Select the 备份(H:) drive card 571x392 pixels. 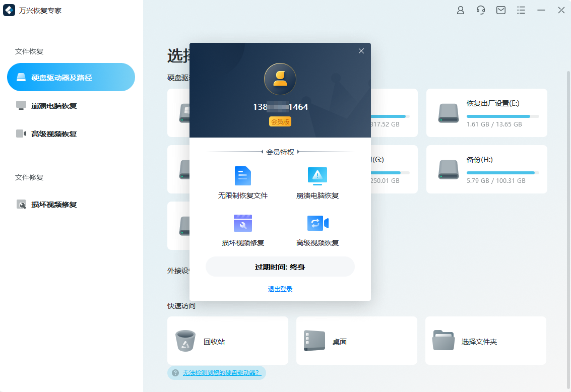point(486,169)
